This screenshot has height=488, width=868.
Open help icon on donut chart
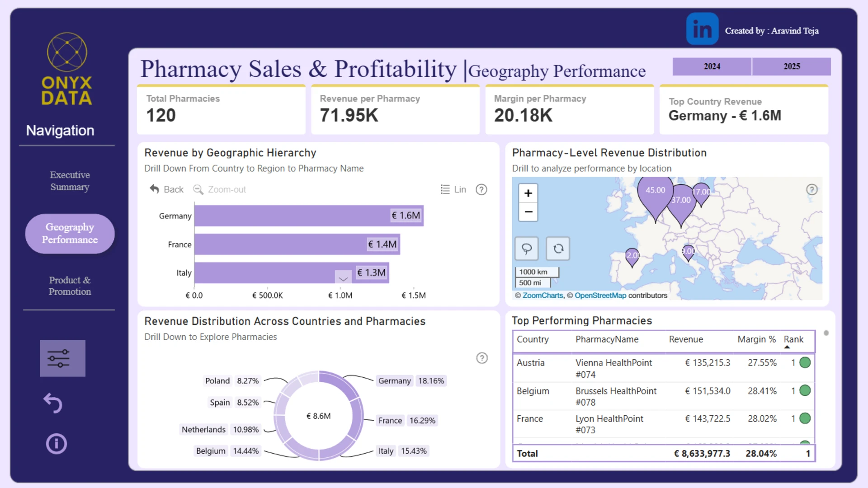482,358
